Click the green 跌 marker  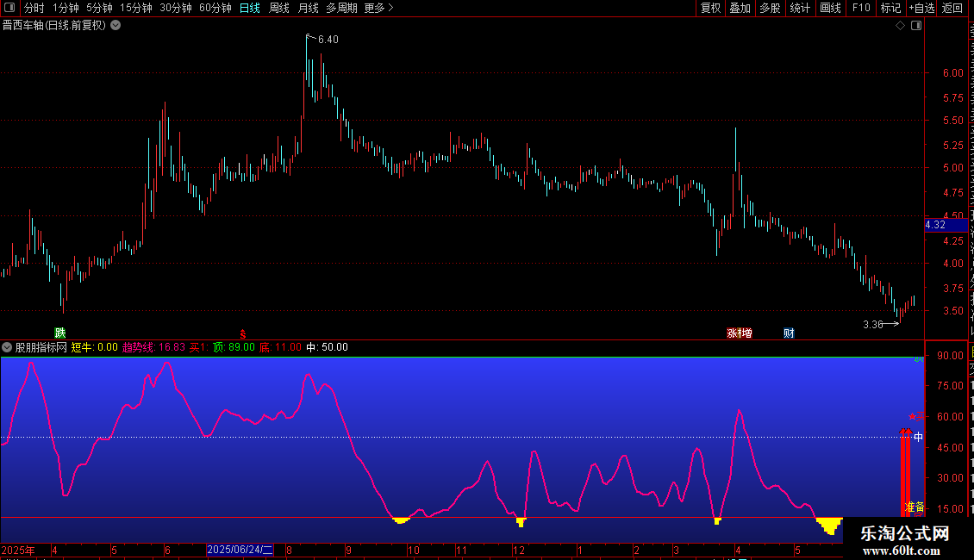pos(60,333)
